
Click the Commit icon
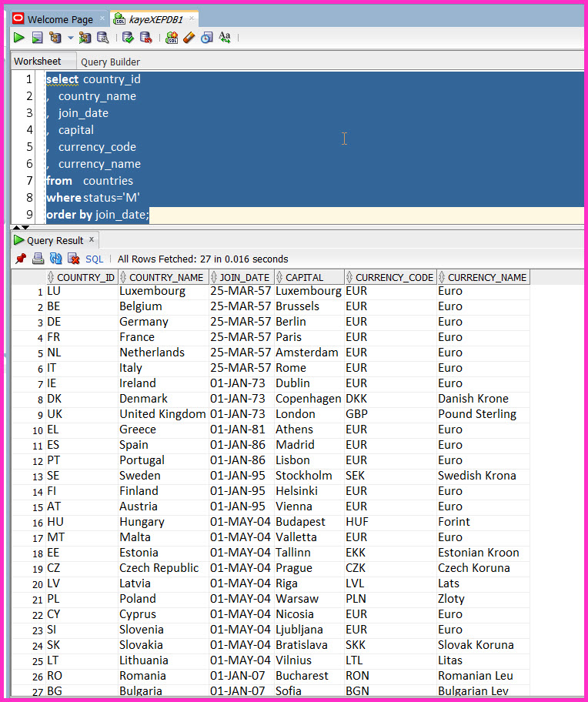[128, 38]
